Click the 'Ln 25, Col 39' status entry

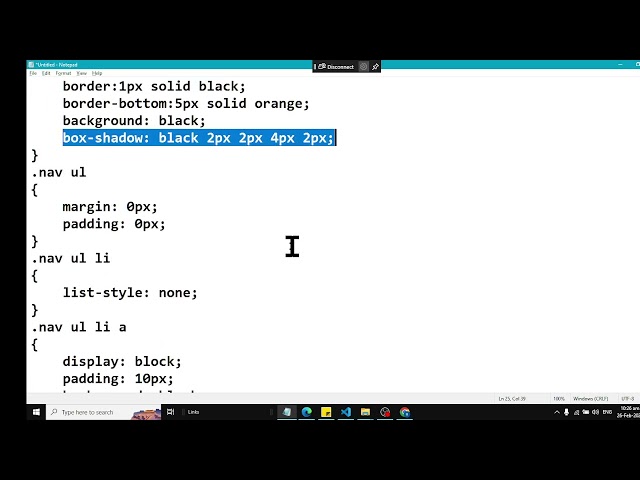click(512, 399)
